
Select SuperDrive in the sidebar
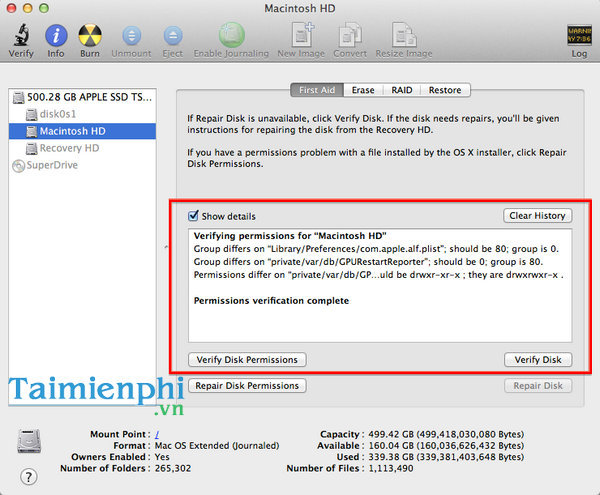pyautogui.click(x=82, y=165)
